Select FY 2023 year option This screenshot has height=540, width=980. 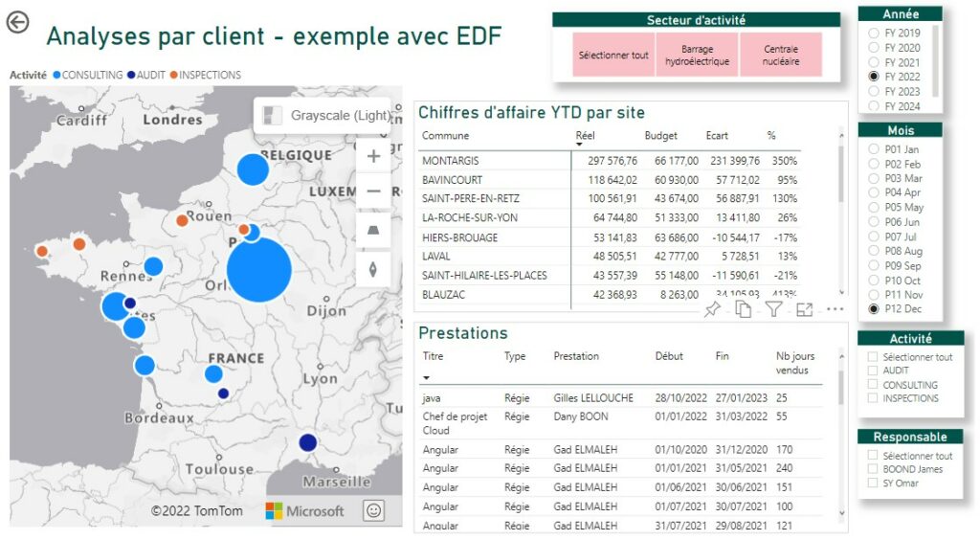pyautogui.click(x=873, y=92)
